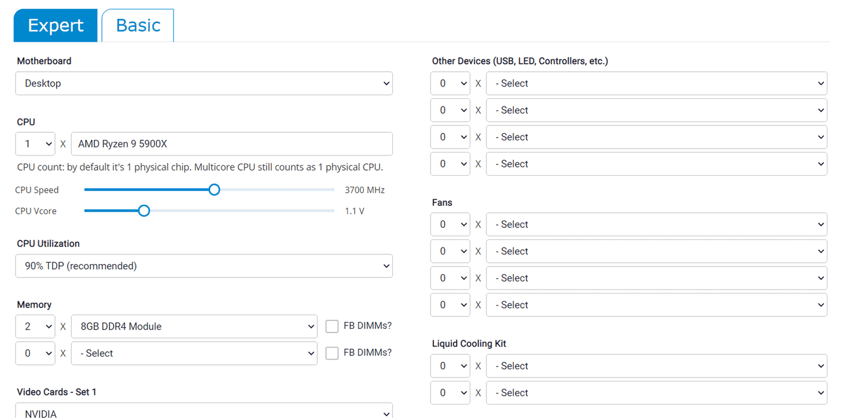Click the CPU Speed slider handle
868x418 pixels.
214,190
